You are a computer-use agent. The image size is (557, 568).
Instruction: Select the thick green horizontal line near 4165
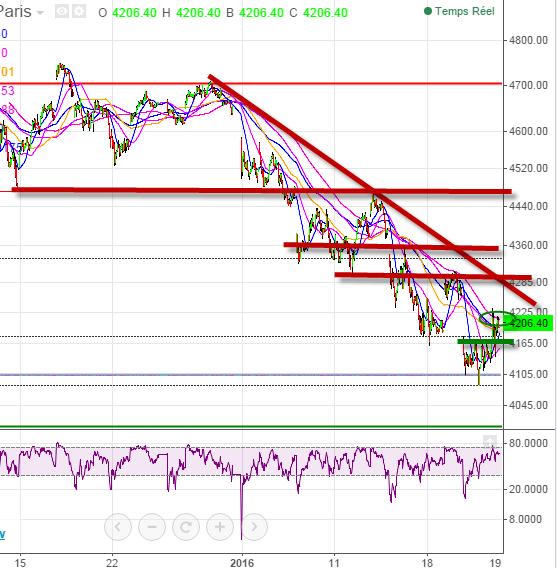(485, 341)
